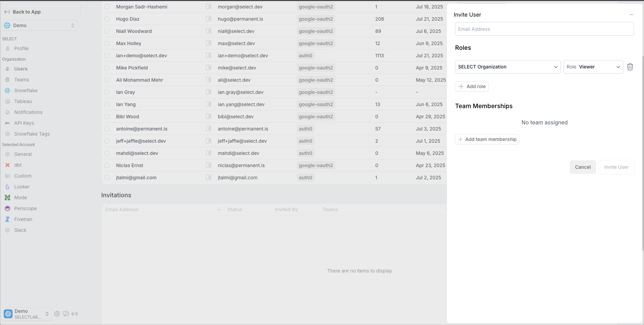The height and width of the screenshot is (325, 644).
Task: Open the Tableau icon in sidebar
Action: (x=7, y=101)
